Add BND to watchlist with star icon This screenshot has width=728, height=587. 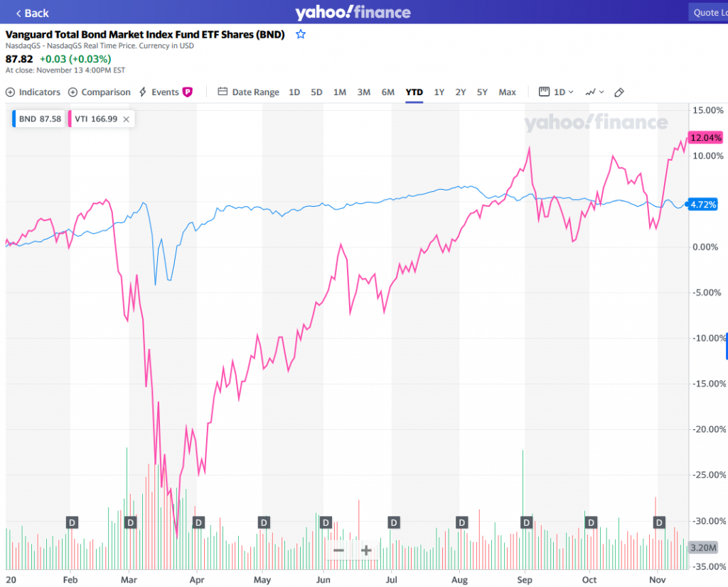301,34
